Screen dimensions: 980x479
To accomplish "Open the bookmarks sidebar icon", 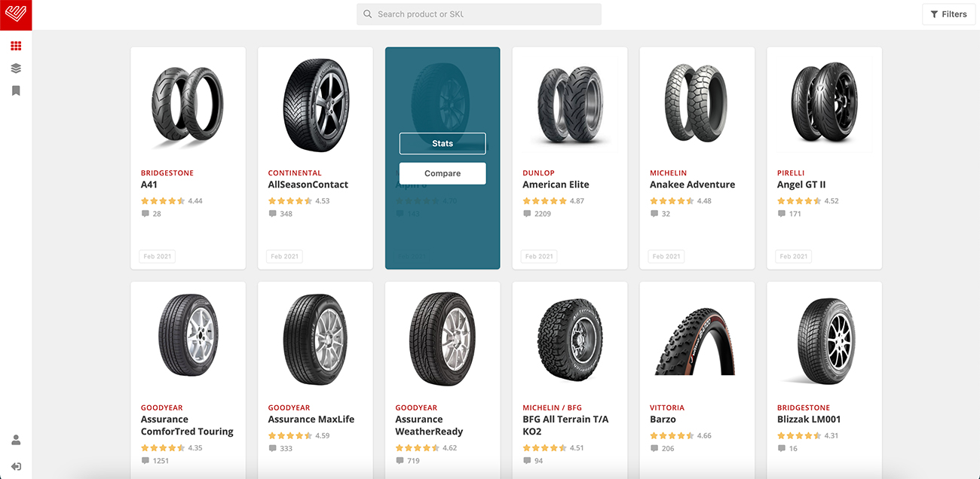I will click(x=16, y=90).
